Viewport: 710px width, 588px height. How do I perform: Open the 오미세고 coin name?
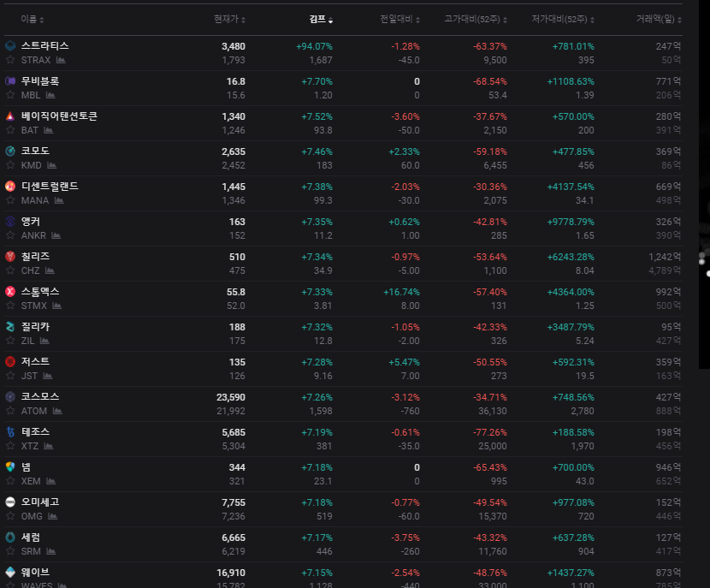pyautogui.click(x=40, y=502)
